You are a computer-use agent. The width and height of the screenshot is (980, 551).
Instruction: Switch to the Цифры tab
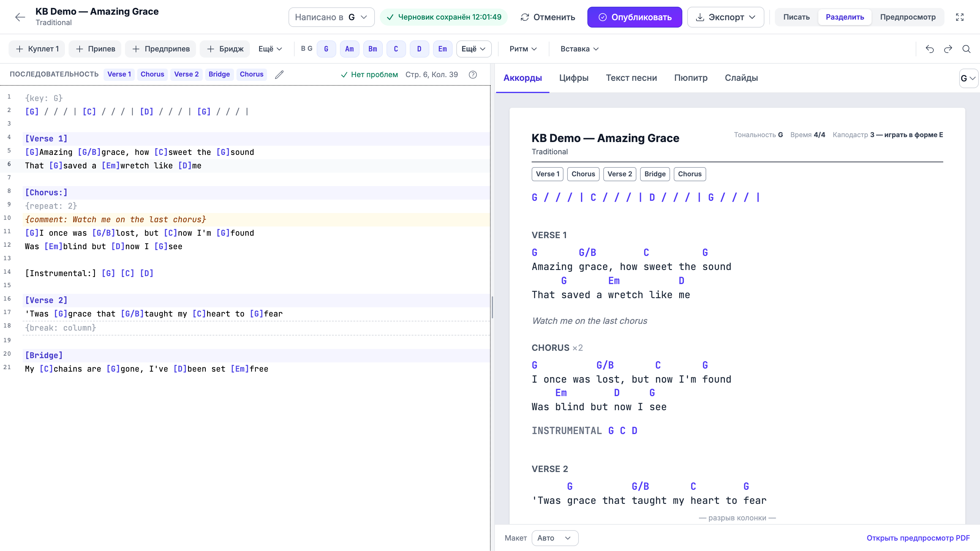coord(574,78)
